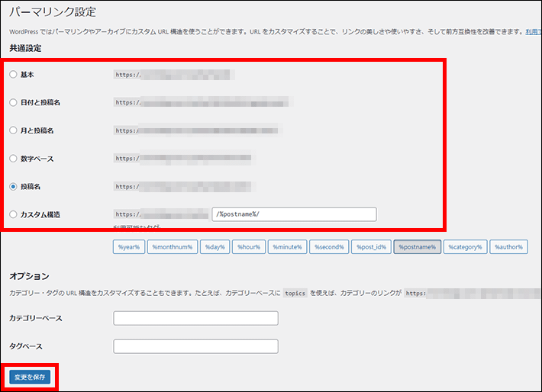
Task: Click the カテゴリーベース input field
Action: (195, 318)
